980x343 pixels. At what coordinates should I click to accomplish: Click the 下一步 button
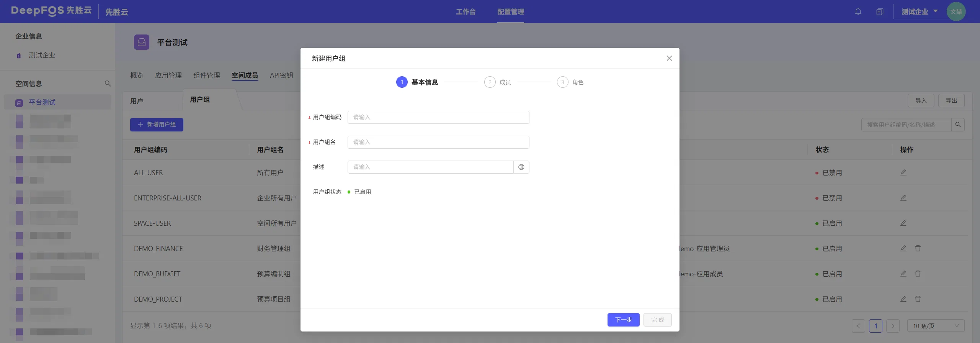point(623,320)
